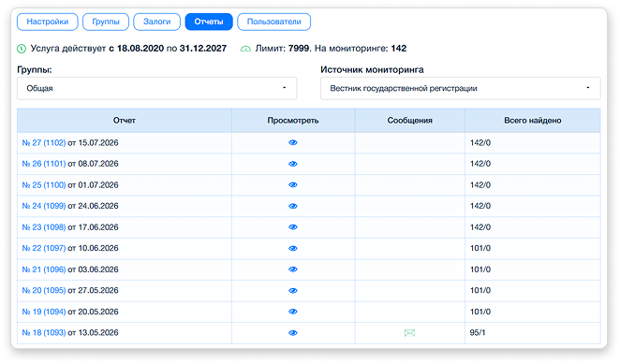View report № 27 (1102) eye icon

coord(293,142)
